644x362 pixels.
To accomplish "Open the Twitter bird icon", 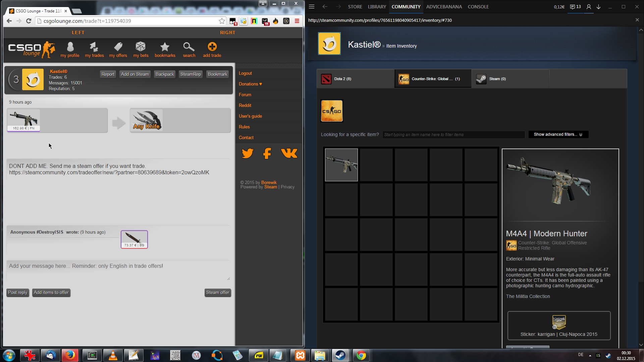I will coord(248,153).
